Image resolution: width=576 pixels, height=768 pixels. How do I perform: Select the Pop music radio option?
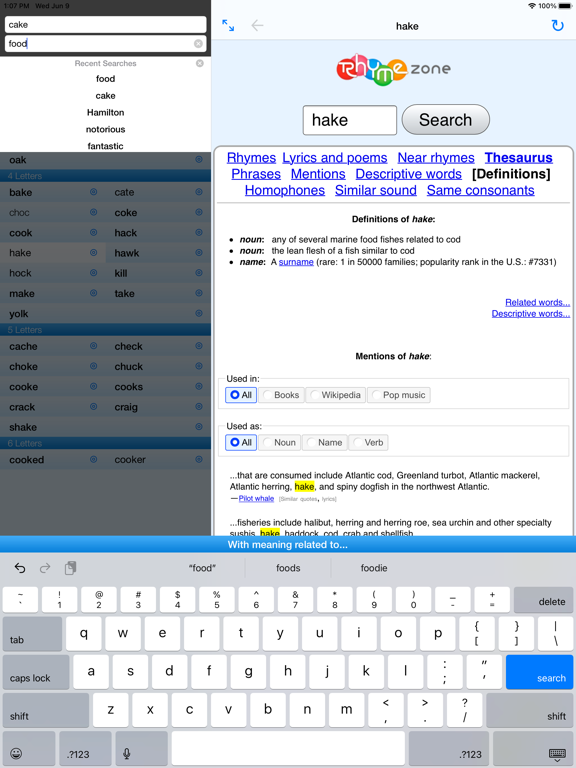point(399,395)
